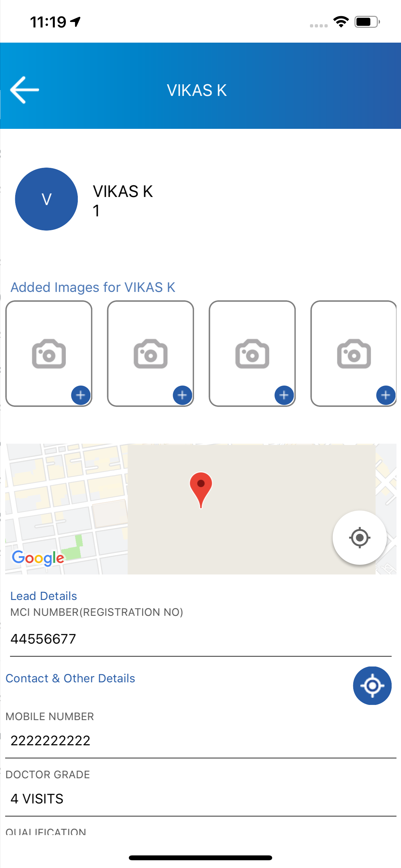
Task: Edit the Mobile Number field 2222222222
Action: (201, 741)
